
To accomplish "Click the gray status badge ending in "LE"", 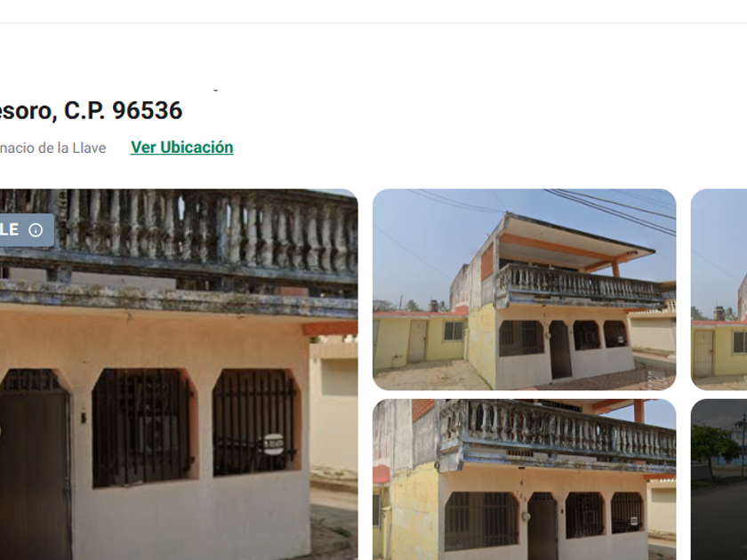I will [x=27, y=230].
